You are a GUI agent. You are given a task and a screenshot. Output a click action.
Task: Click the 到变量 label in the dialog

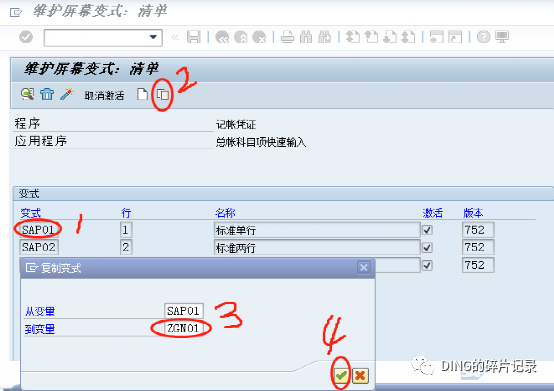pyautogui.click(x=40, y=329)
